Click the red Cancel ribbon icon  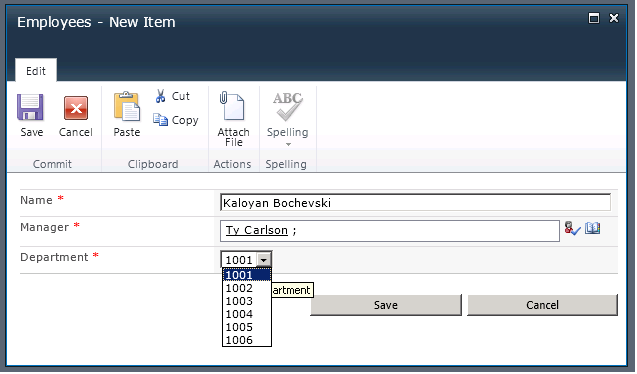click(x=76, y=108)
